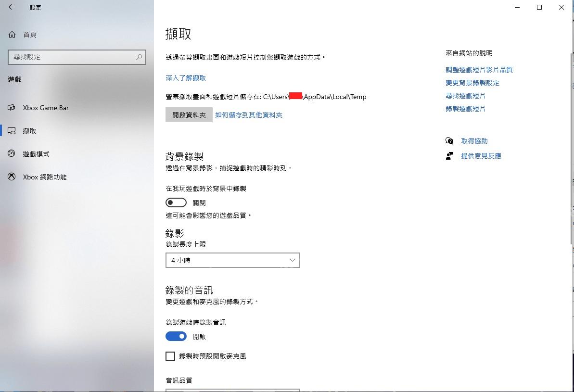Click the 背景錄製 section heading
574x392 pixels.
coord(184,156)
